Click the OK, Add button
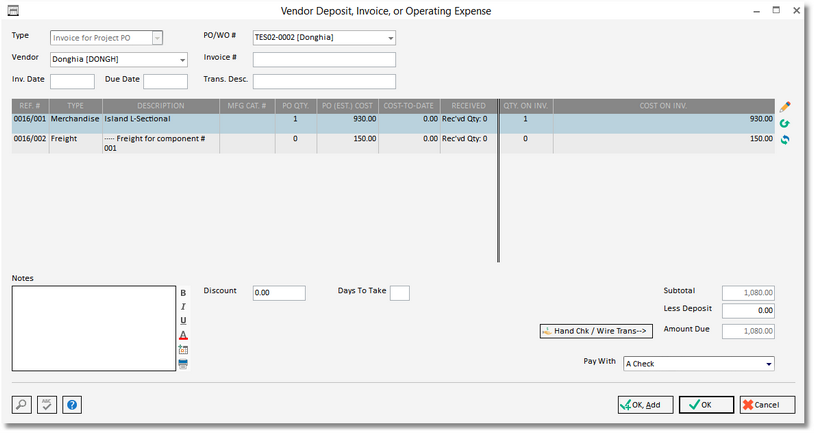Viewport: 814px width, 433px height. tap(645, 405)
